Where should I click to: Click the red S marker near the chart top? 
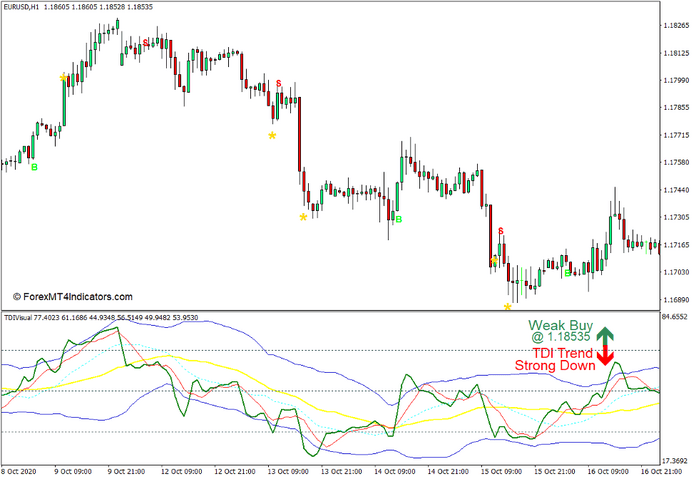point(146,42)
